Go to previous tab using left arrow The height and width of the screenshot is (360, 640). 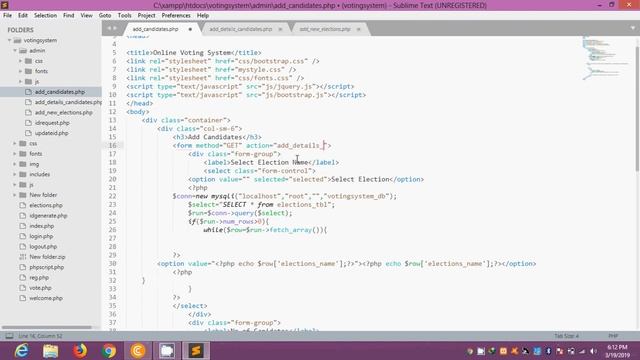click(x=109, y=29)
